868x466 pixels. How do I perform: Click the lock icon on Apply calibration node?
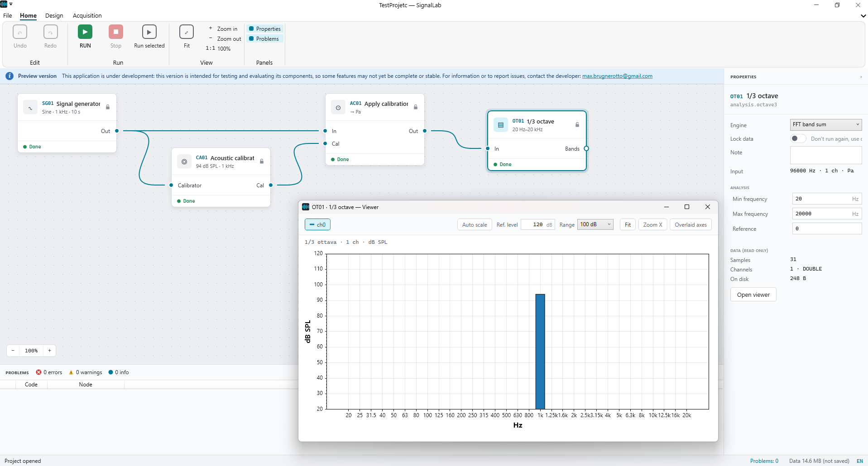pos(416,107)
